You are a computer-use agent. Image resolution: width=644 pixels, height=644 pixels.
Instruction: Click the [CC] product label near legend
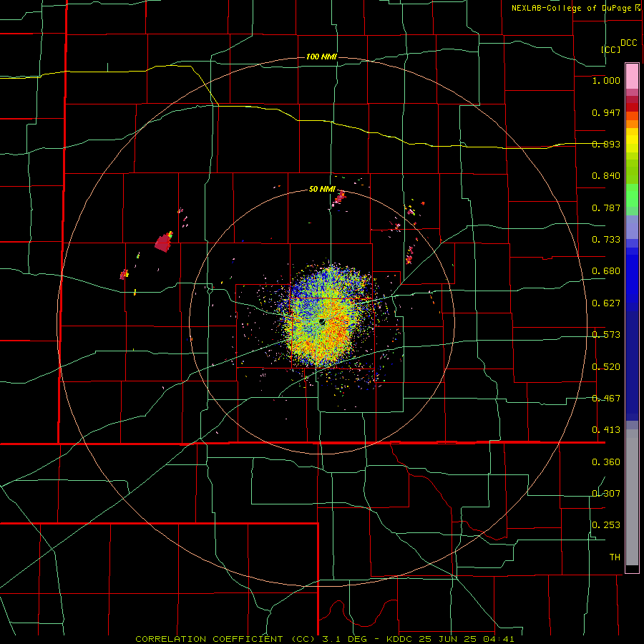point(610,49)
